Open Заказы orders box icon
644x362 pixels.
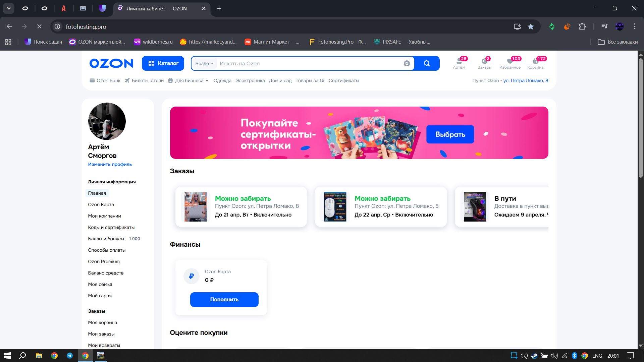pos(484,63)
